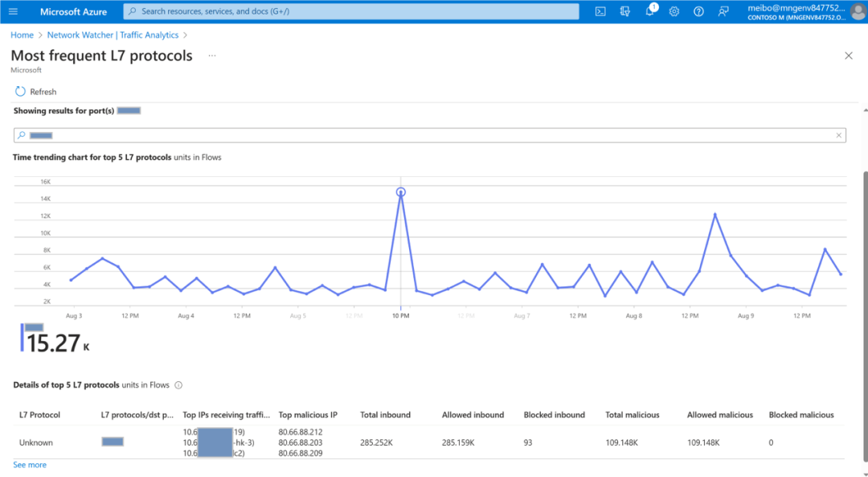The image size is (868, 477).
Task: Launch Cloud Shell from the top bar
Action: [600, 11]
